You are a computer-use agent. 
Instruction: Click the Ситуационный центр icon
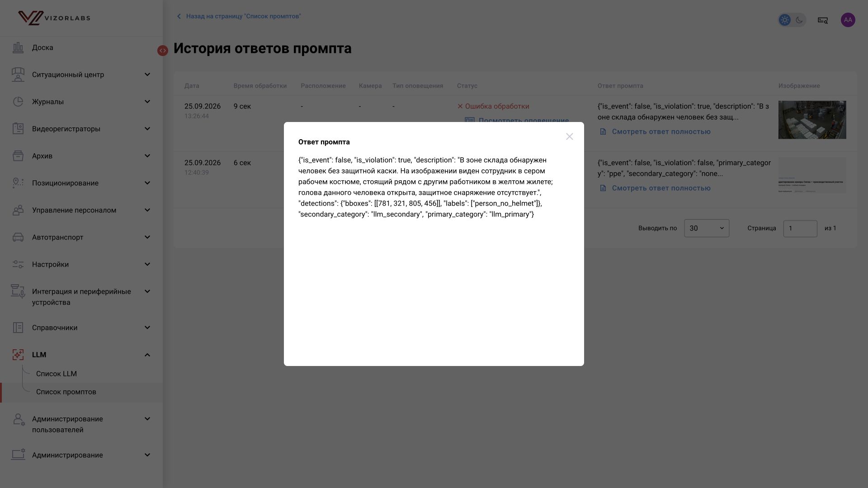pos(18,75)
